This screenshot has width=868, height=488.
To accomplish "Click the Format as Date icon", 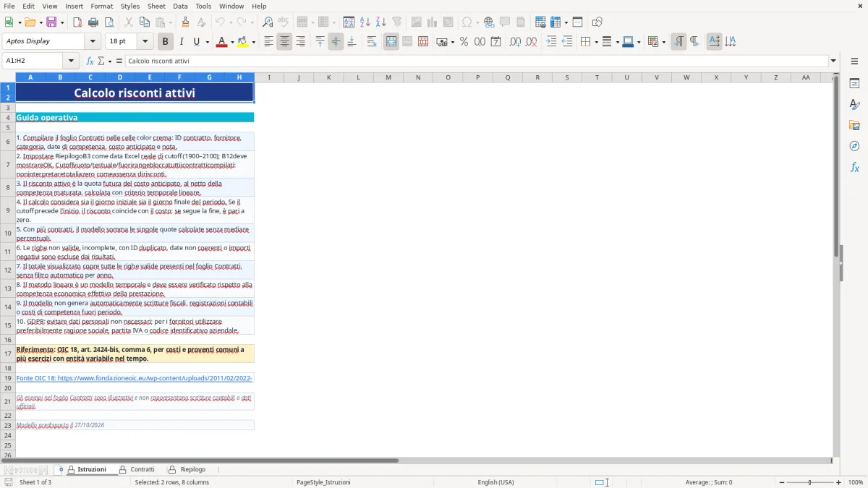I will pos(495,42).
